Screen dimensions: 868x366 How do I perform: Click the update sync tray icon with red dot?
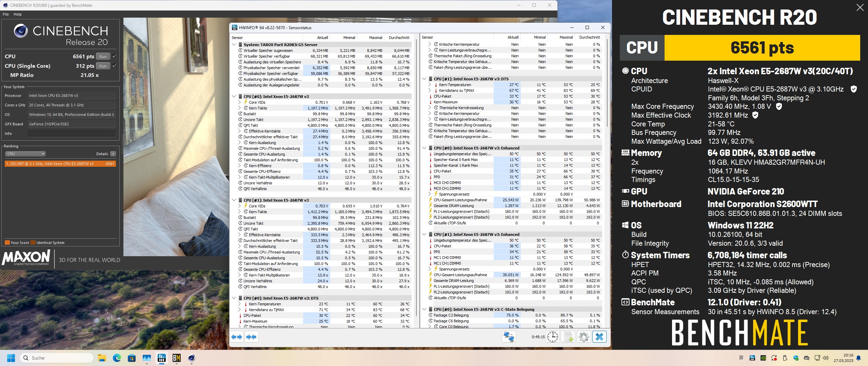coord(774,358)
